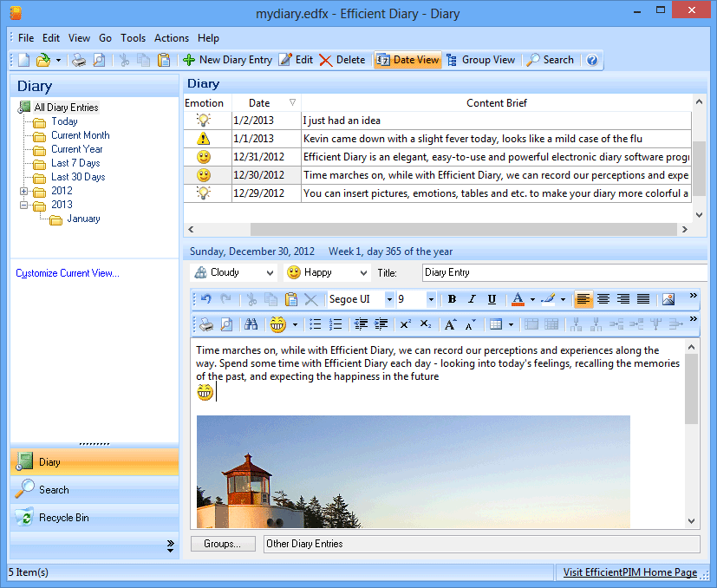Apply bulleted list formatting
The image size is (717, 588).
[x=315, y=324]
